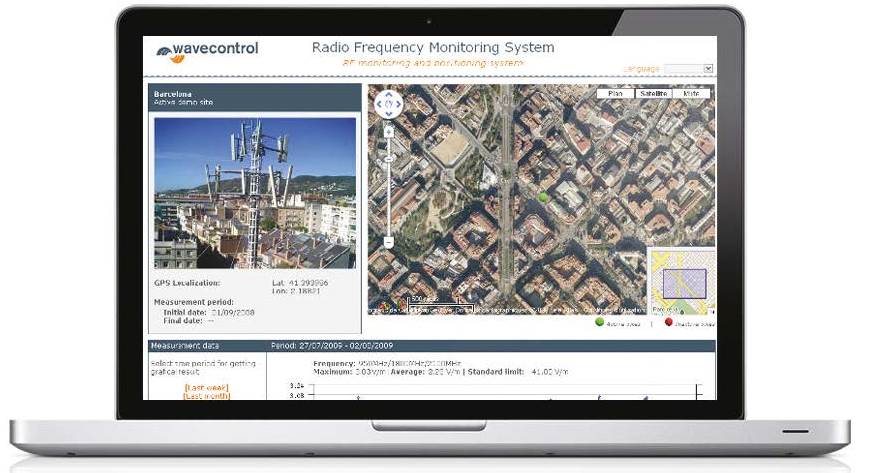Click the red inactive areas legend icon
The height and width of the screenshot is (473, 874).
coord(668,322)
